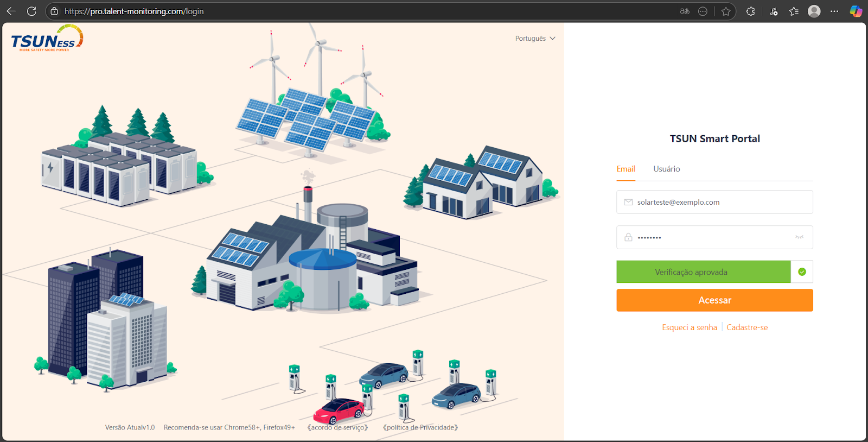868x442 pixels.
Task: Open the Copilot icon in browser
Action: point(856,11)
